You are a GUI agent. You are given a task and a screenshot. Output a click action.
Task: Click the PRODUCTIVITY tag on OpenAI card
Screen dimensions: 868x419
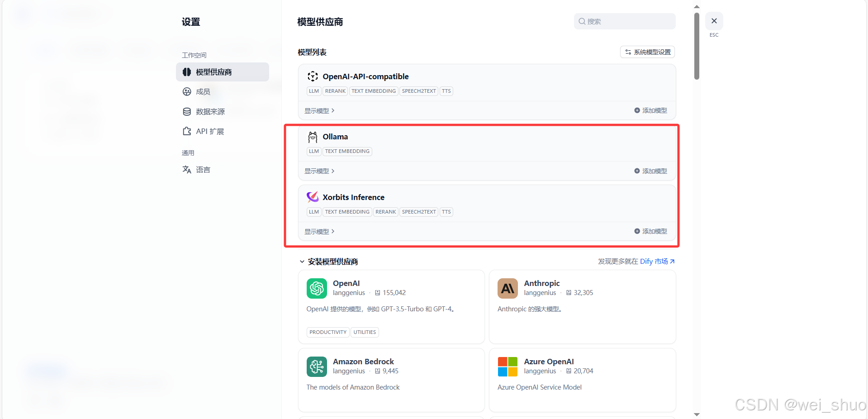pos(328,332)
